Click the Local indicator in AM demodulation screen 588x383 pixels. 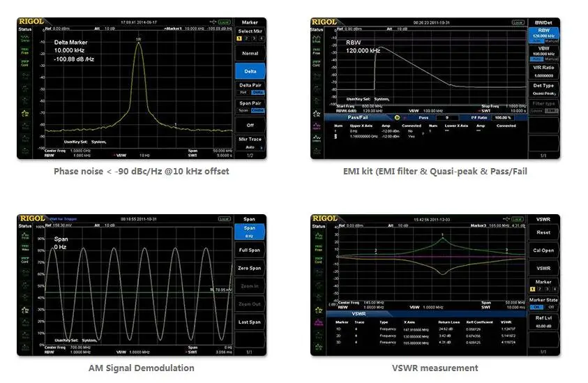click(225, 219)
